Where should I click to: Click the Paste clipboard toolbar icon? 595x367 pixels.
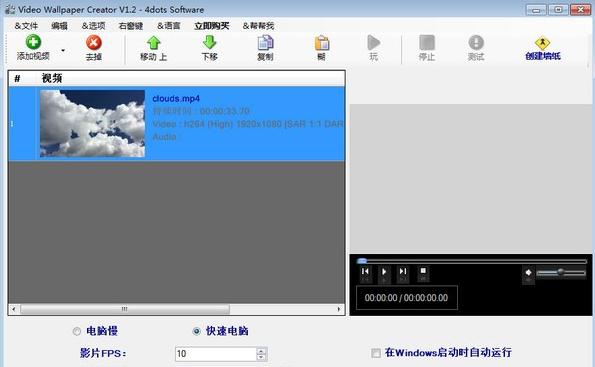[x=321, y=43]
